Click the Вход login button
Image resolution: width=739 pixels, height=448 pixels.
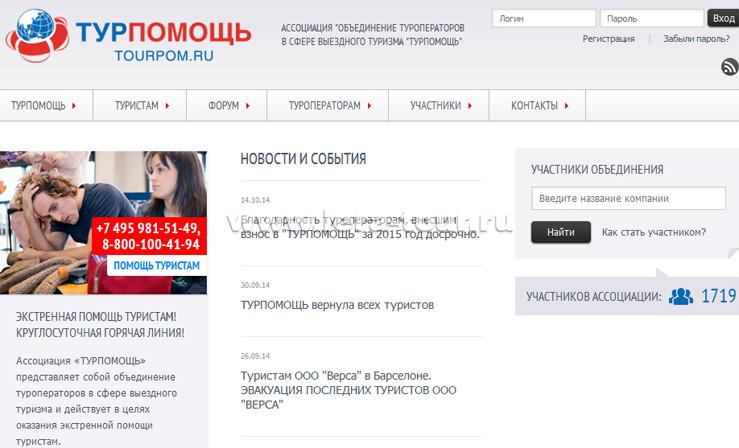pyautogui.click(x=723, y=18)
